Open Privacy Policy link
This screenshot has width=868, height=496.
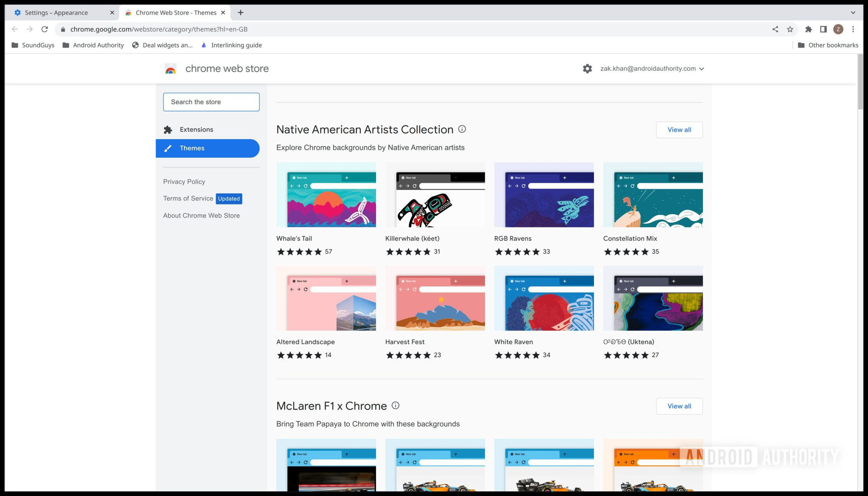tap(184, 182)
